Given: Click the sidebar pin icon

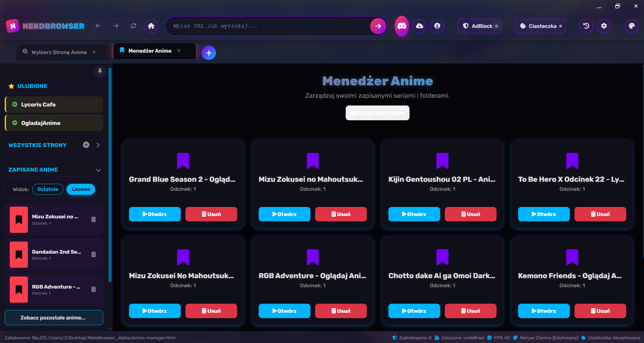Looking at the screenshot, I should (x=100, y=71).
